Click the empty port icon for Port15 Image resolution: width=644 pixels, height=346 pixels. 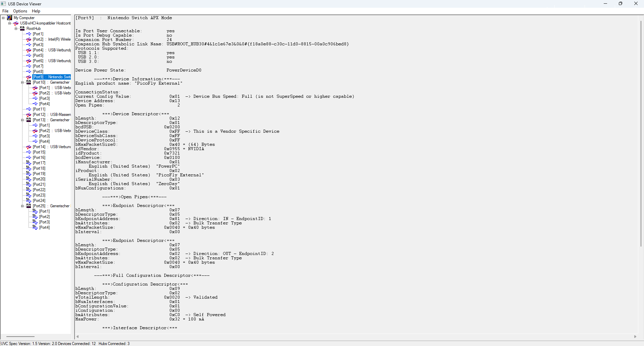tap(29, 152)
